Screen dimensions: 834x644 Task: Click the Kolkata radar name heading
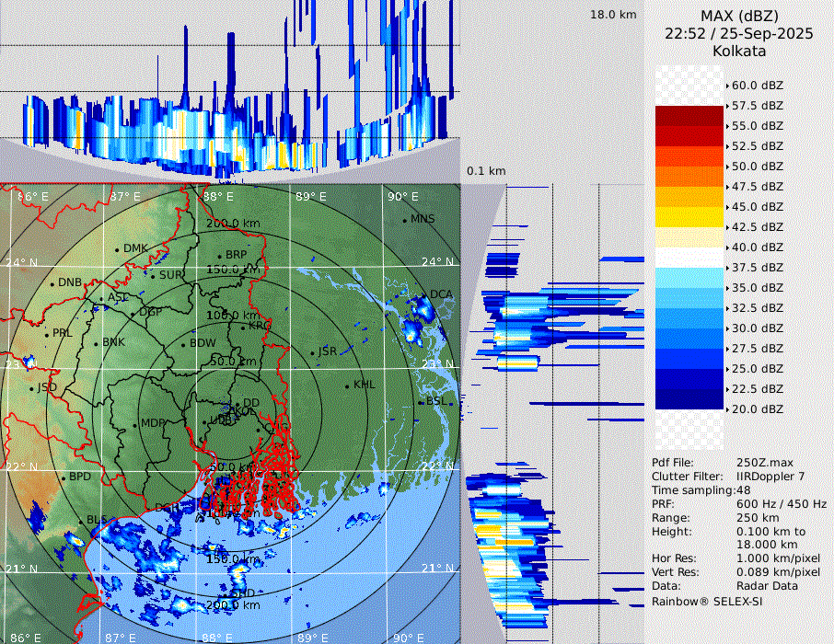pyautogui.click(x=738, y=51)
